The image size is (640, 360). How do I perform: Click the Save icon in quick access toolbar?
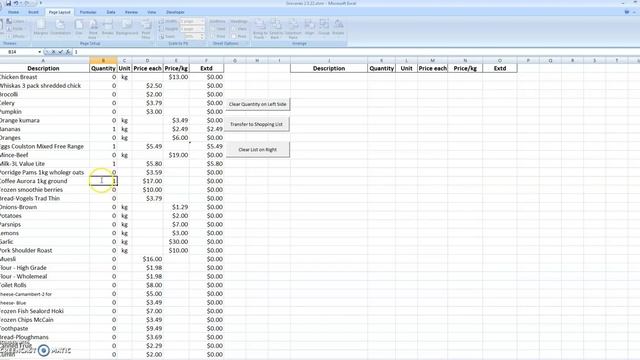[8, 3]
